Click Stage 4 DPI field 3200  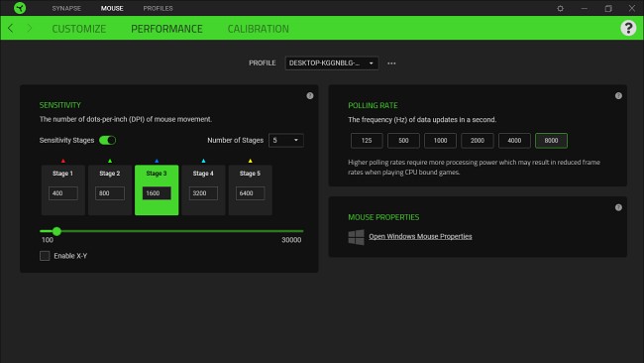(x=203, y=193)
